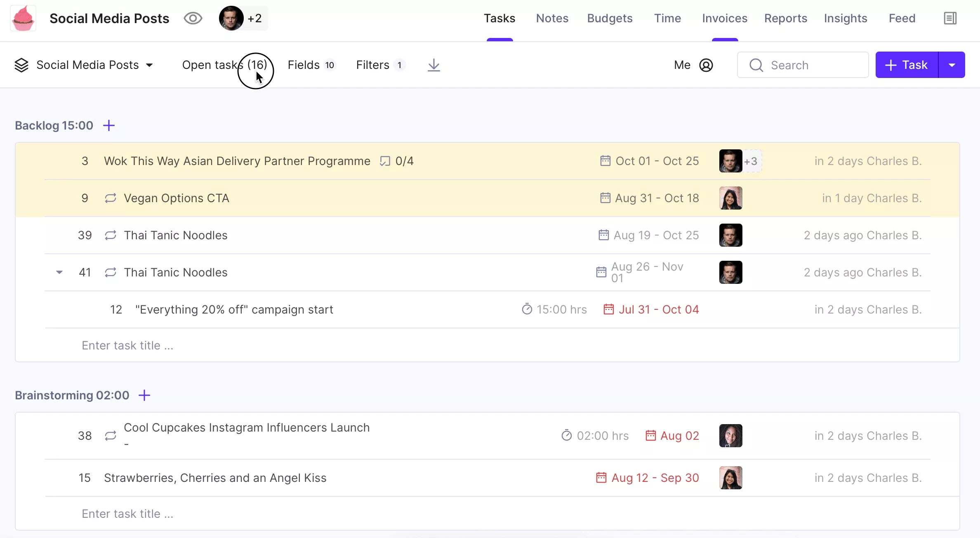
Task: Click red calendar icon for Aug 02
Action: pos(650,435)
